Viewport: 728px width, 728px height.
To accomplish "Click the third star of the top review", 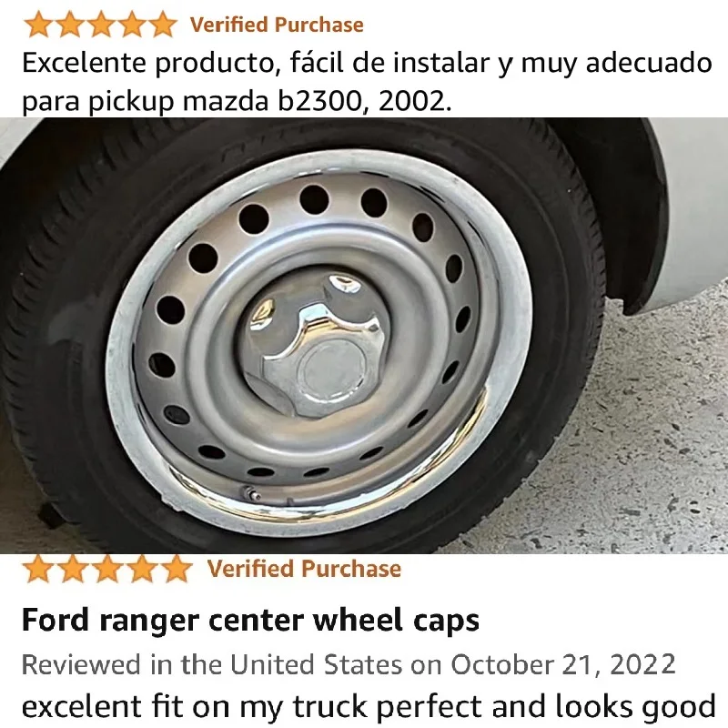I will pos(101,25).
